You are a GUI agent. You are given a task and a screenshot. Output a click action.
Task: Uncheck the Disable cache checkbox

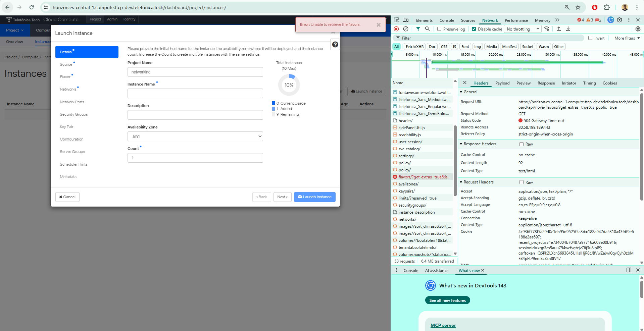click(474, 29)
